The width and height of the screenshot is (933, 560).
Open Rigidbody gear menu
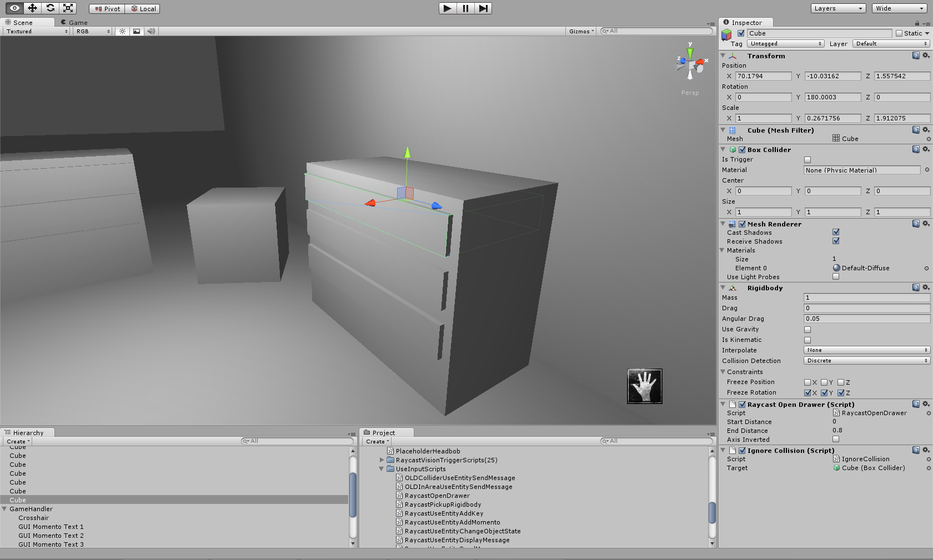point(926,287)
